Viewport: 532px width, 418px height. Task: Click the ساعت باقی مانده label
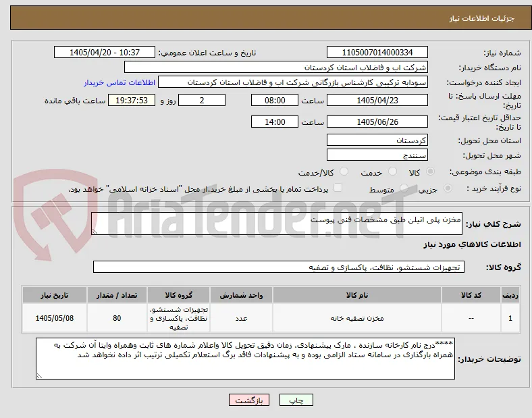tap(75, 101)
